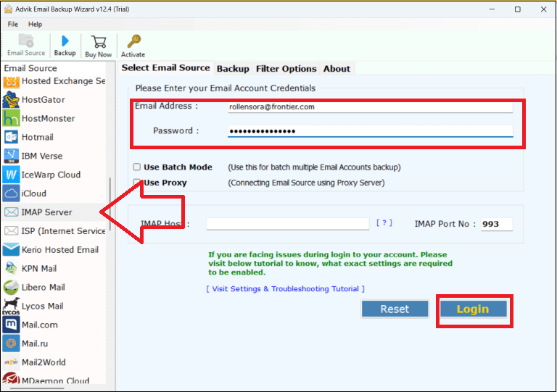
Task: Maximize the Advik window
Action: 518,9
